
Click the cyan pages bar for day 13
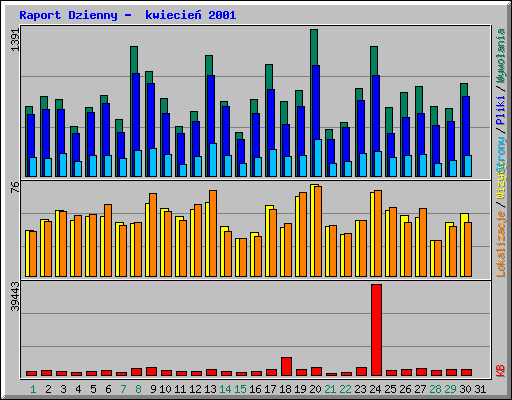coord(213,160)
